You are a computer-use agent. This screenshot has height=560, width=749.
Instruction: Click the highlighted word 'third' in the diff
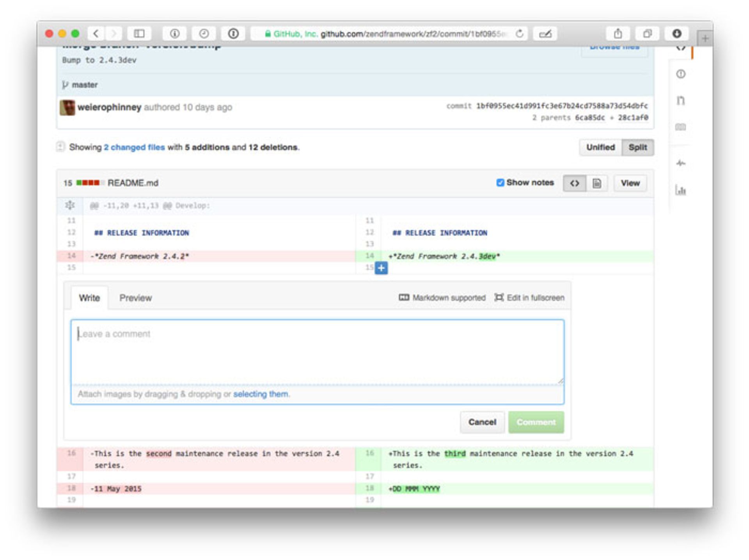pos(455,453)
